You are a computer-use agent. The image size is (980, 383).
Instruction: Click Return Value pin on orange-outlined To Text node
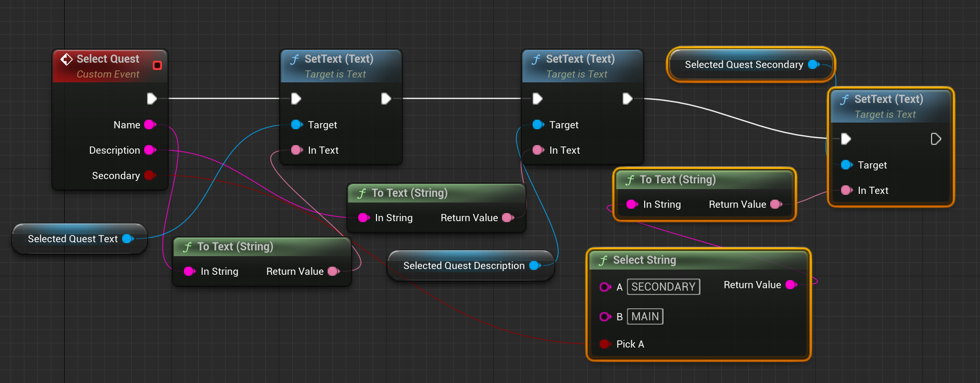tap(776, 204)
